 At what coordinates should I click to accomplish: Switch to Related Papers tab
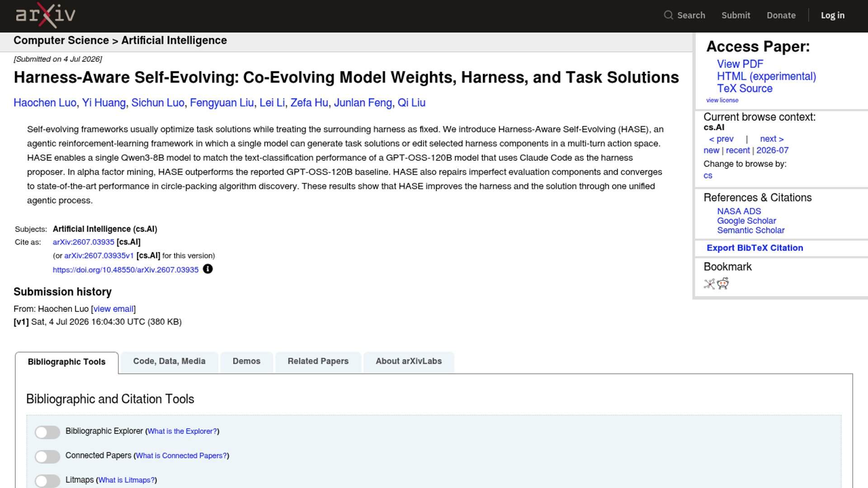[318, 361]
